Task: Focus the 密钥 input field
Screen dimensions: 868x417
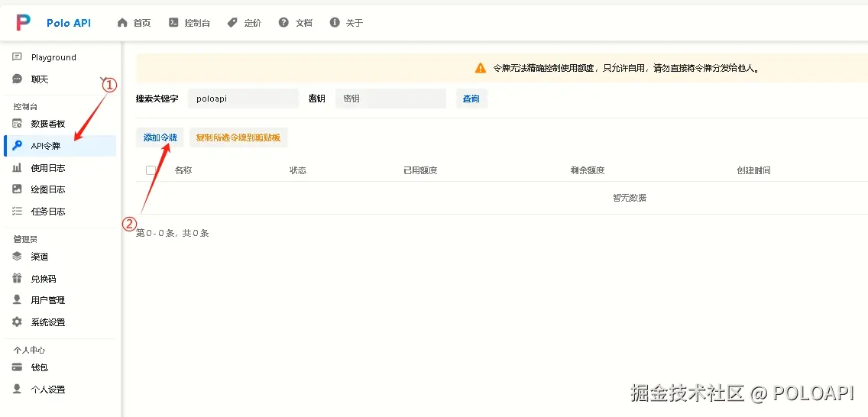Action: [390, 99]
